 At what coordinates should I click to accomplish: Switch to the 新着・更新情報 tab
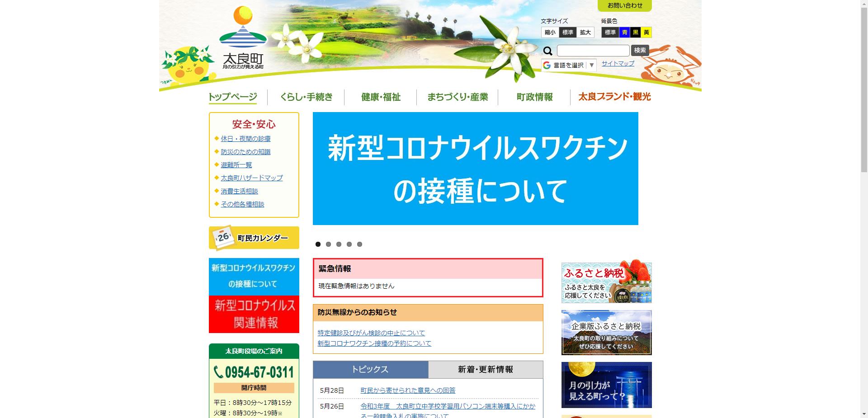point(485,369)
